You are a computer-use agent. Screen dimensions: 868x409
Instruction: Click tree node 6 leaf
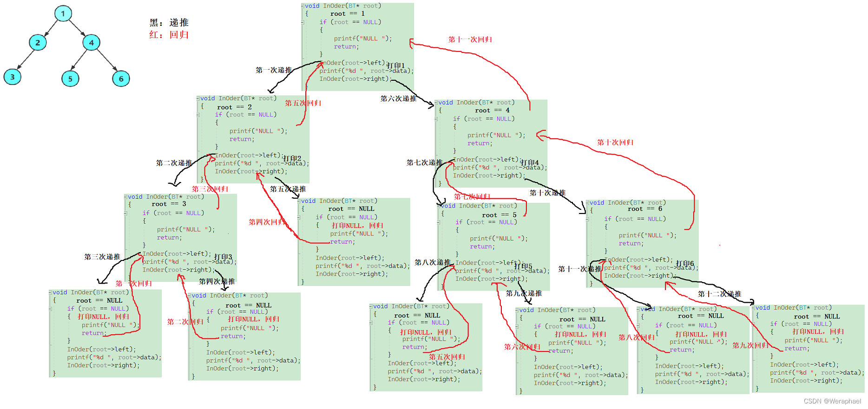click(121, 78)
